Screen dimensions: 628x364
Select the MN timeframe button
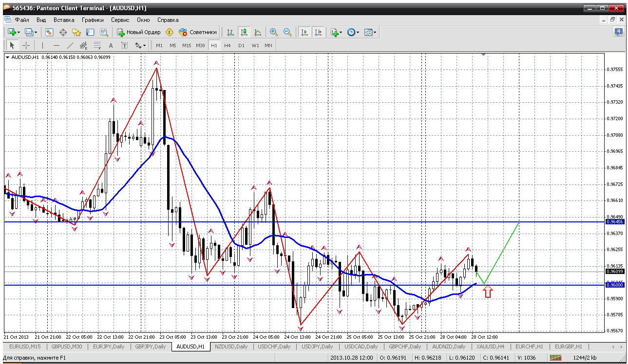268,45
